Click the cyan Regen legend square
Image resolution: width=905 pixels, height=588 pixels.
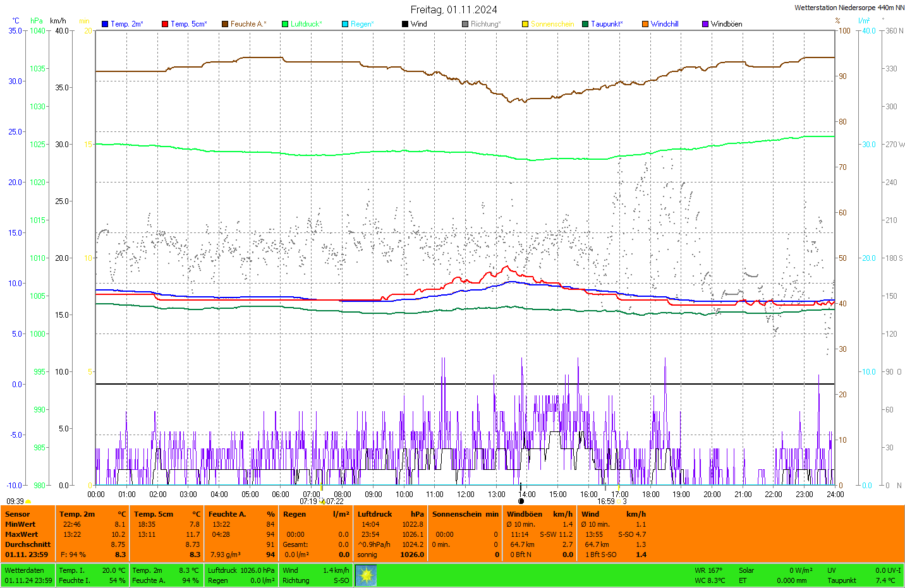click(345, 24)
